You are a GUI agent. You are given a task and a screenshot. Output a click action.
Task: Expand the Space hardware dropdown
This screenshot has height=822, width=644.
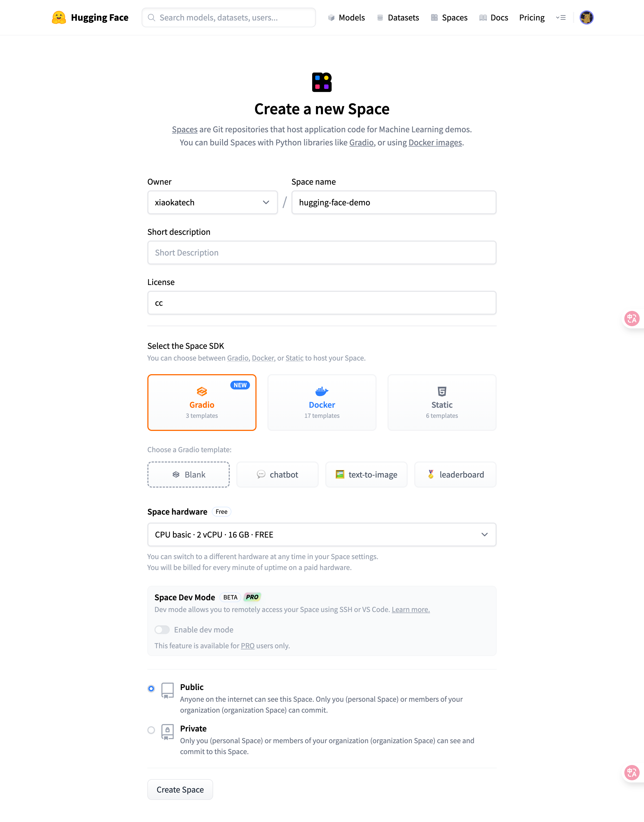coord(322,535)
